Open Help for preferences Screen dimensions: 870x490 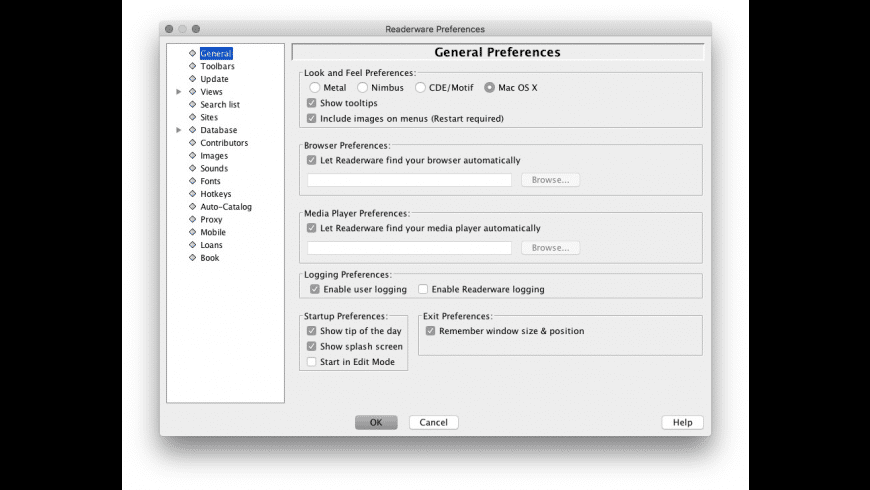pyautogui.click(x=682, y=422)
